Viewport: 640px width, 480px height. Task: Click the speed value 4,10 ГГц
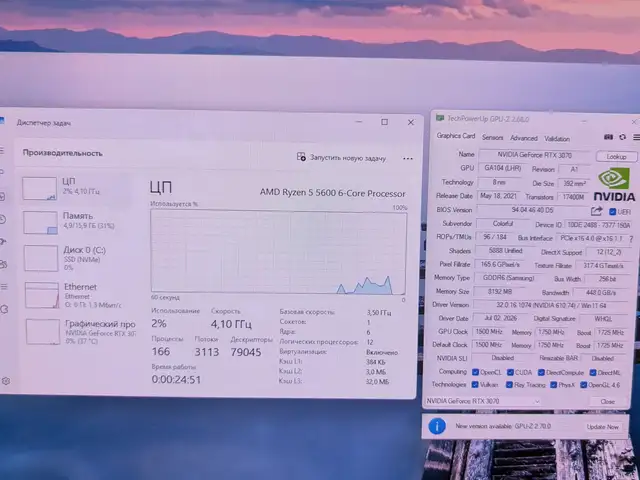231,324
